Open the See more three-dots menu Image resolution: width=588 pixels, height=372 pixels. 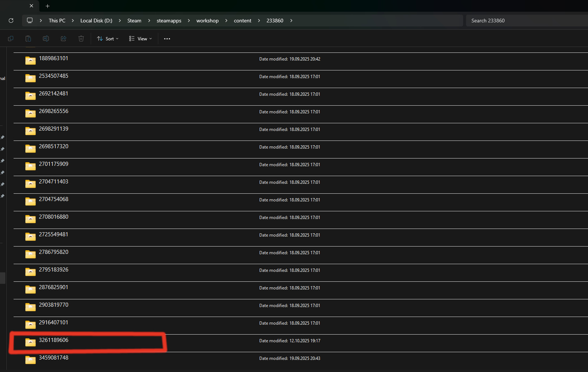[167, 39]
